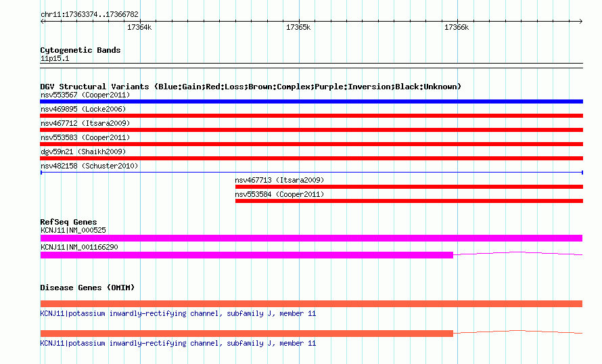602x364 pixels.
Task: Open the second KCNJ11 potassium channel OMIM link
Action: (x=178, y=343)
